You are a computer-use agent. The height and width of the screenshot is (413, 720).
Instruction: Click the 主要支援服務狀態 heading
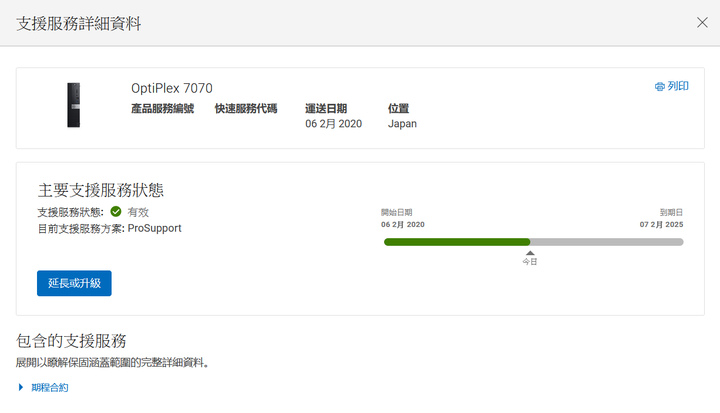tap(101, 190)
